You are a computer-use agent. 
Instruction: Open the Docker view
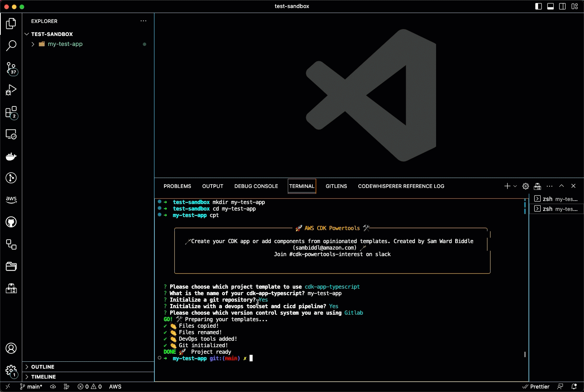click(x=11, y=156)
